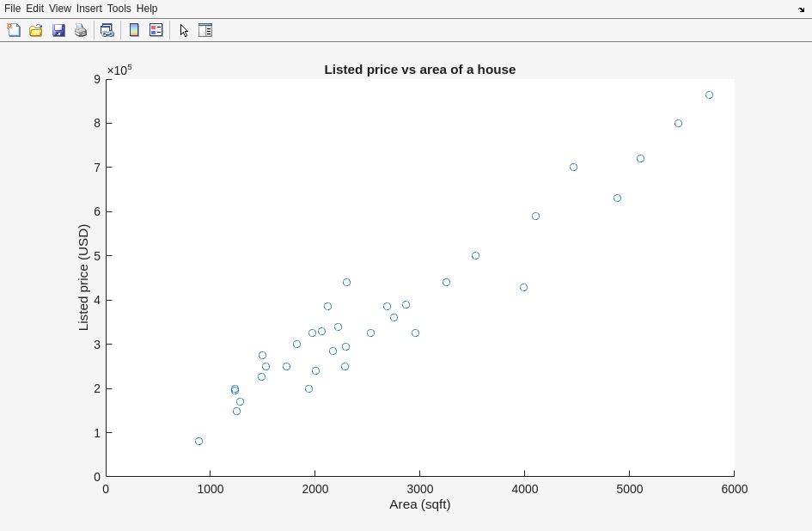812x531 pixels.
Task: Save the figure using the floppy disk icon
Action: [58, 30]
